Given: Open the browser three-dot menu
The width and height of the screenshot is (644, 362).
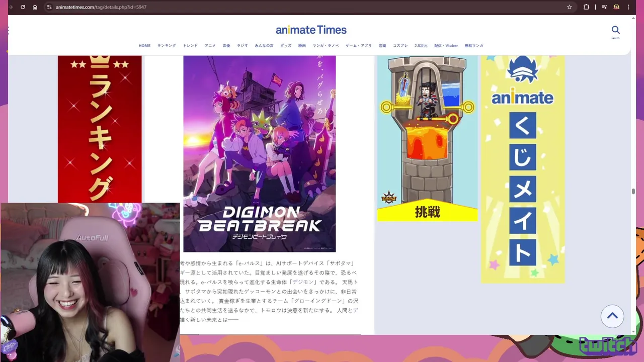Looking at the screenshot, I should 628,7.
